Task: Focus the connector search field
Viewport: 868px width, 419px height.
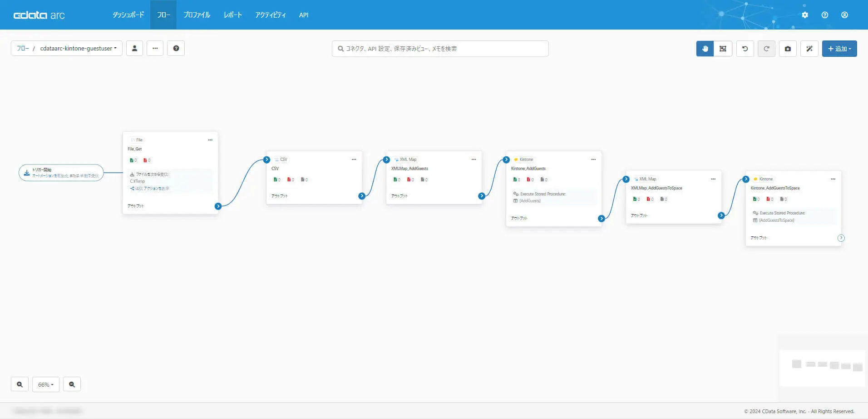Action: (x=440, y=49)
